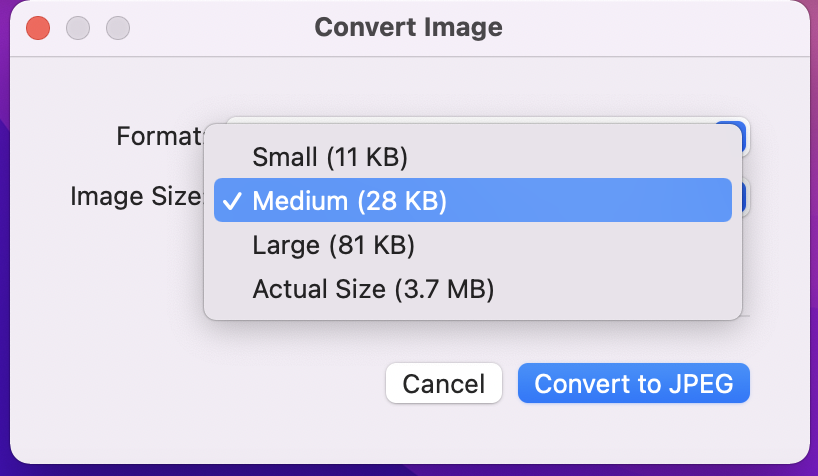Click empty title bar beside the title
This screenshot has height=476, width=818.
click(652, 28)
